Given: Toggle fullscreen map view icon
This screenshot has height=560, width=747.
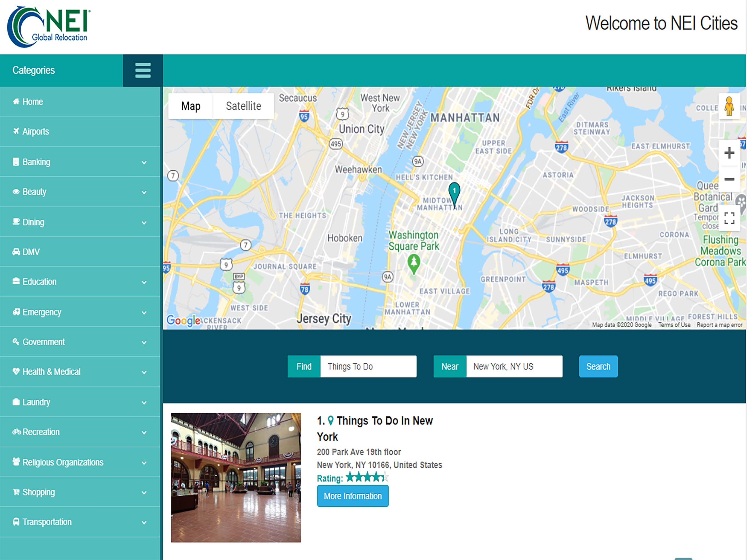Looking at the screenshot, I should coord(729,218).
